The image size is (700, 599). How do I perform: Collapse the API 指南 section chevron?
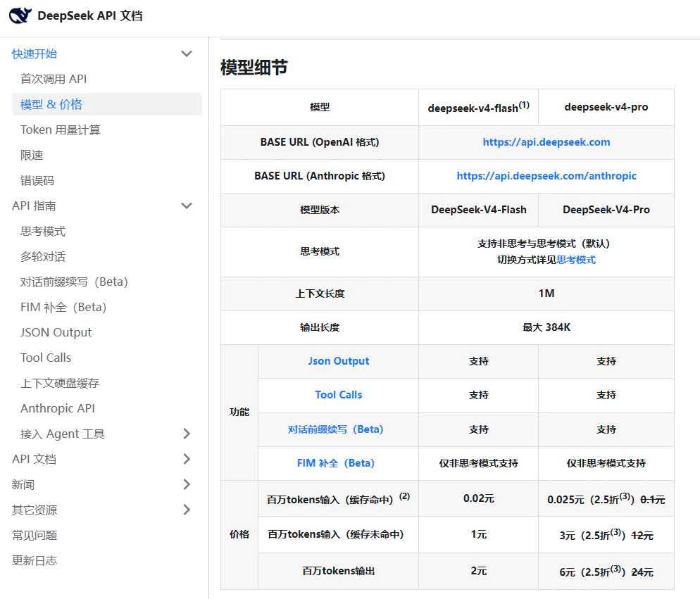tap(187, 206)
